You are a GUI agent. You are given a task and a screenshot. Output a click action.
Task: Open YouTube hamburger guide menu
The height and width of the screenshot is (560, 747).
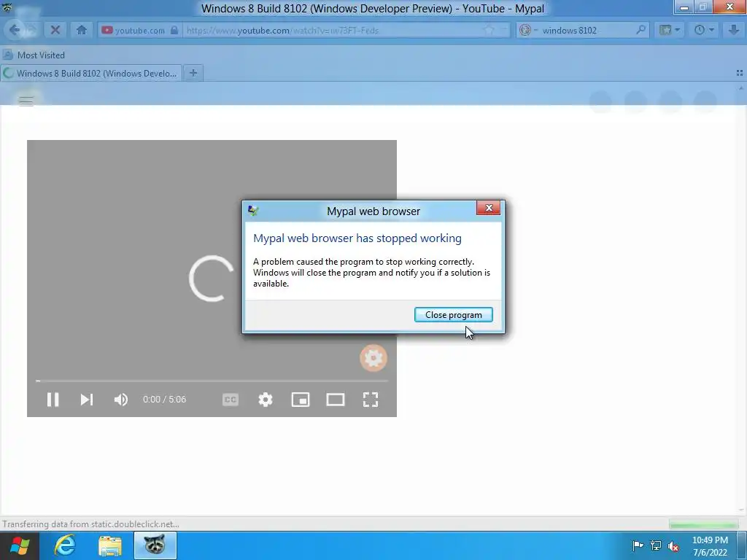(x=26, y=101)
